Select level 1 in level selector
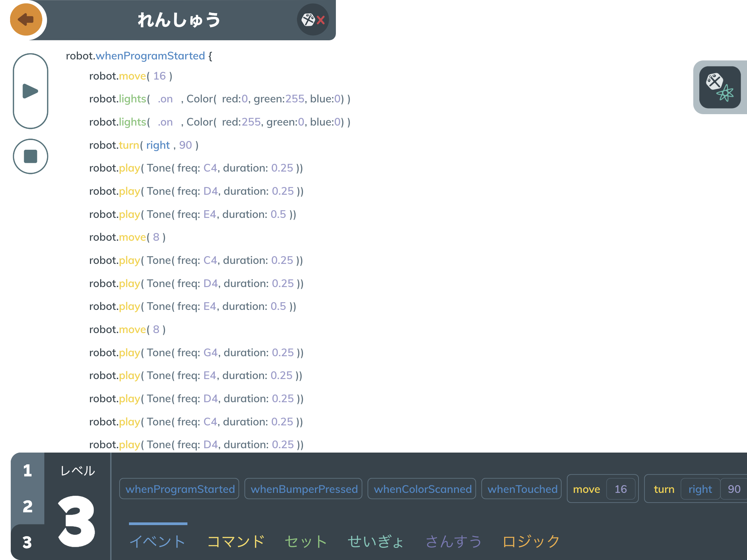The width and height of the screenshot is (747, 560). tap(28, 471)
